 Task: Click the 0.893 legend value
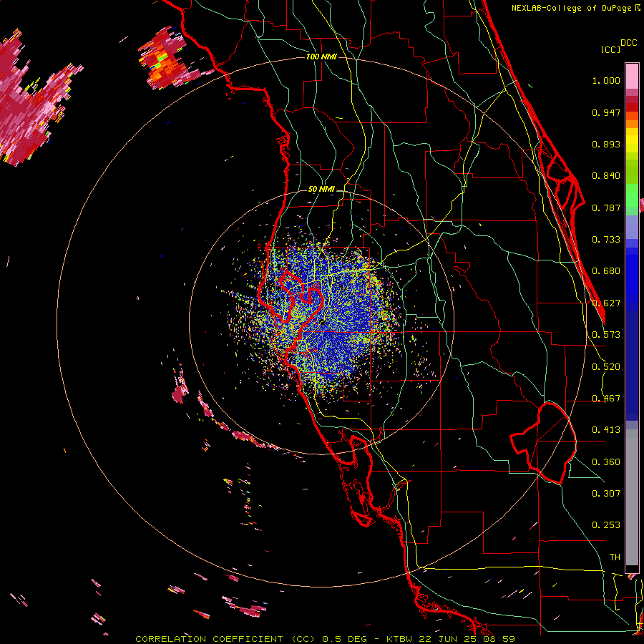pos(606,144)
